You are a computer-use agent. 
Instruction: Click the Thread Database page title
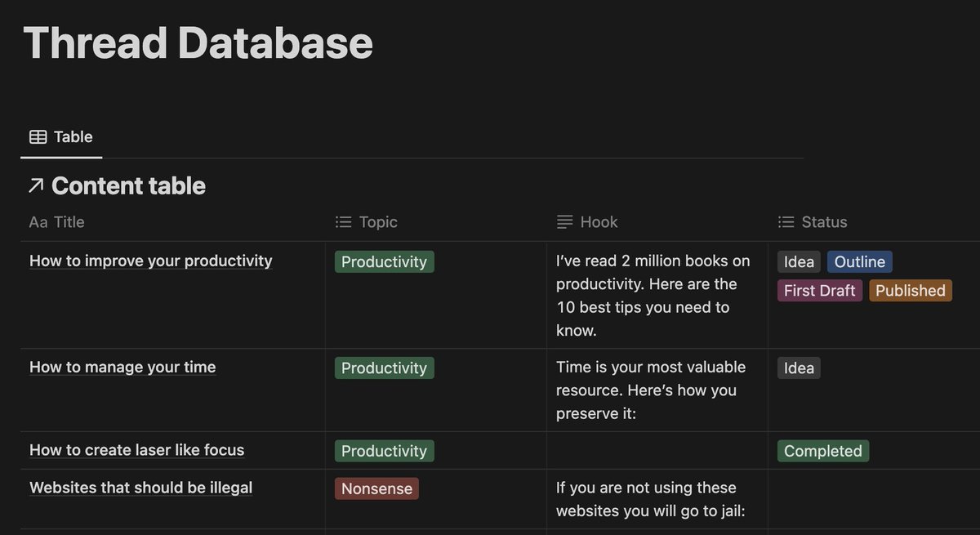[x=198, y=42]
